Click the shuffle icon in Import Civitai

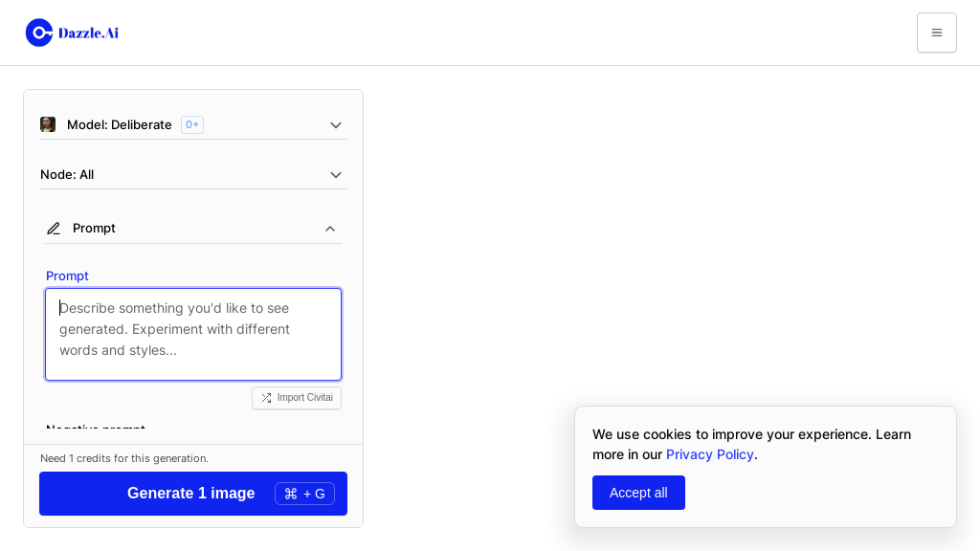tap(266, 398)
